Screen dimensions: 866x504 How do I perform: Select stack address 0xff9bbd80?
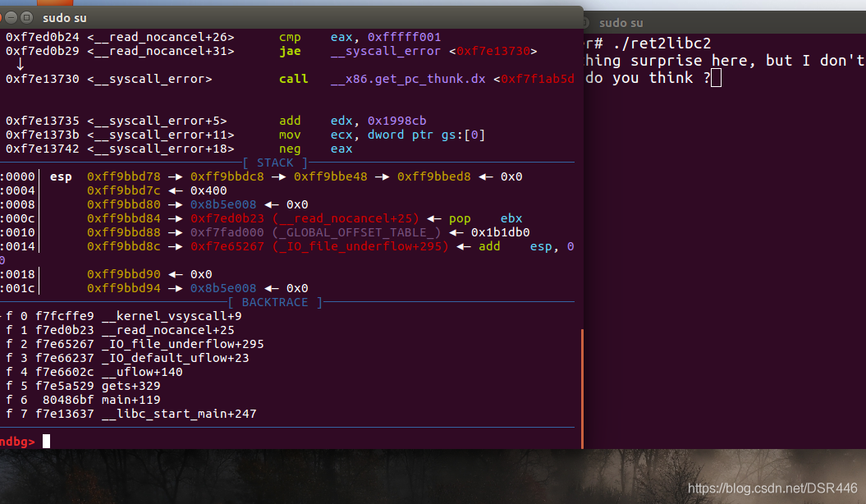124,205
